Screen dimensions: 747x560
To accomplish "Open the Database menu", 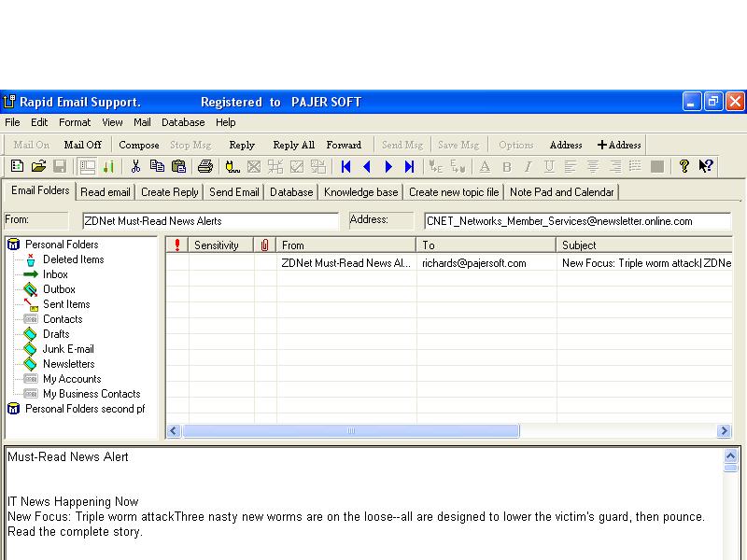I will [183, 122].
